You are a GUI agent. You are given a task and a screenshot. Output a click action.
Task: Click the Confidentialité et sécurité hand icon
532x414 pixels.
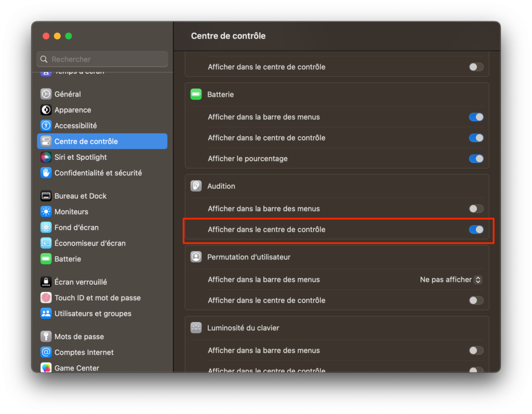46,173
